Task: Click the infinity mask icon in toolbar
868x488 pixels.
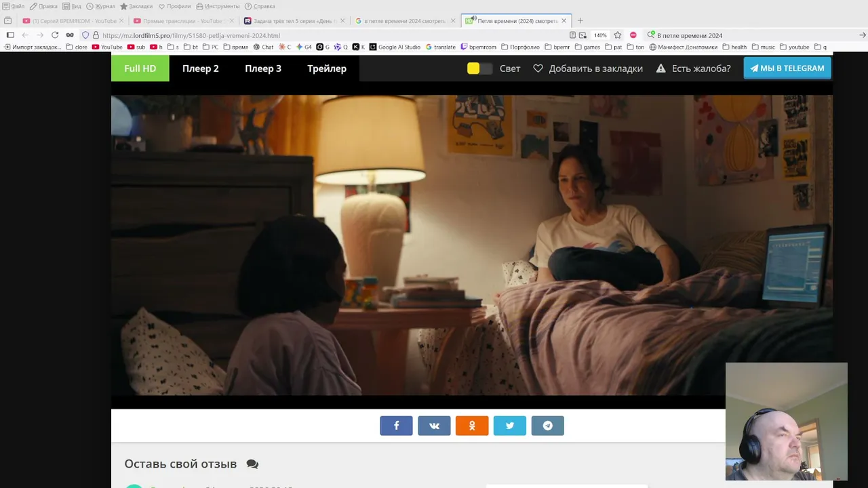Action: 70,35
